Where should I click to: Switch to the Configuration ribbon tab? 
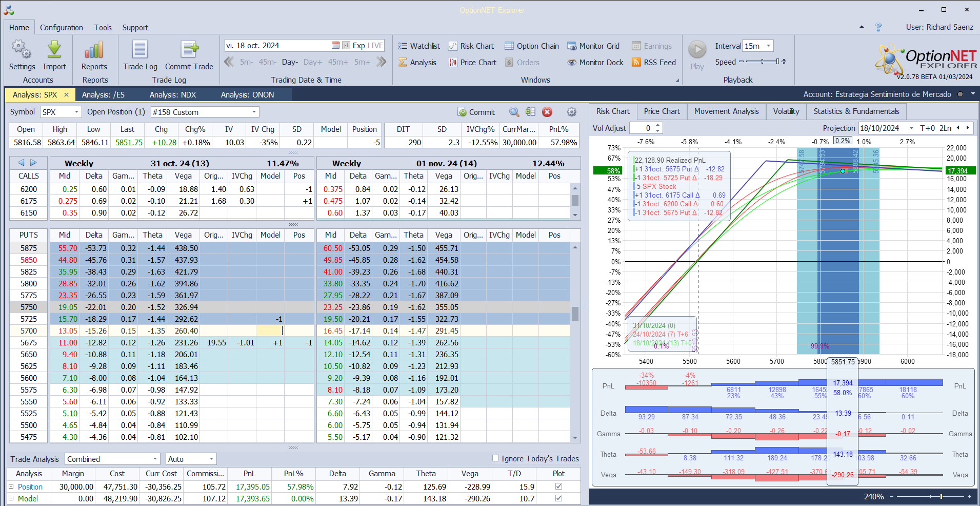tap(62, 28)
